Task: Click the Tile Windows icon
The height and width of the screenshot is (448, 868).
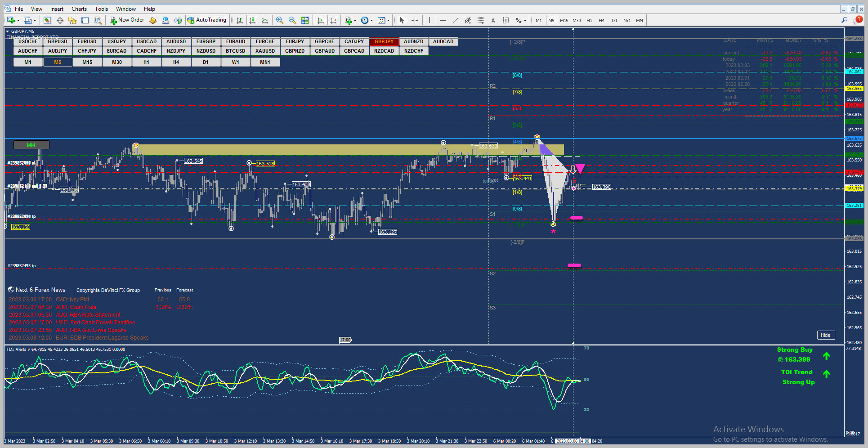Action: pyautogui.click(x=305, y=20)
